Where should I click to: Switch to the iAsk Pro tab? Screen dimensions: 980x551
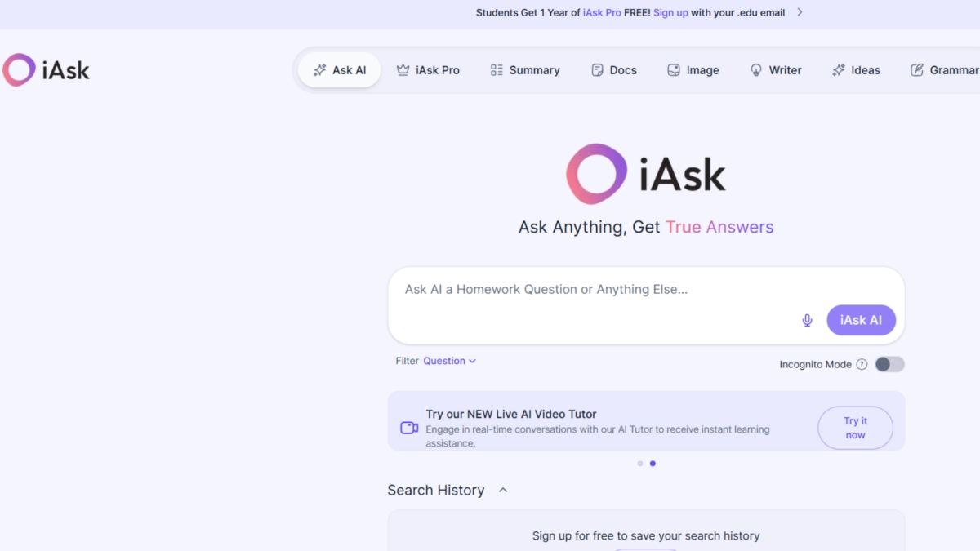428,70
